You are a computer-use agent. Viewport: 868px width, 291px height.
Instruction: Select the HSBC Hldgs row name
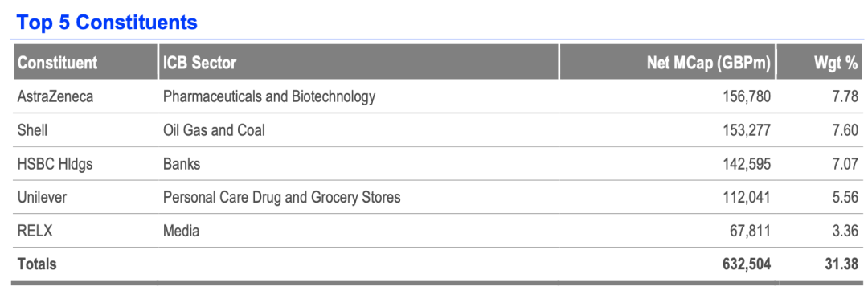[54, 164]
